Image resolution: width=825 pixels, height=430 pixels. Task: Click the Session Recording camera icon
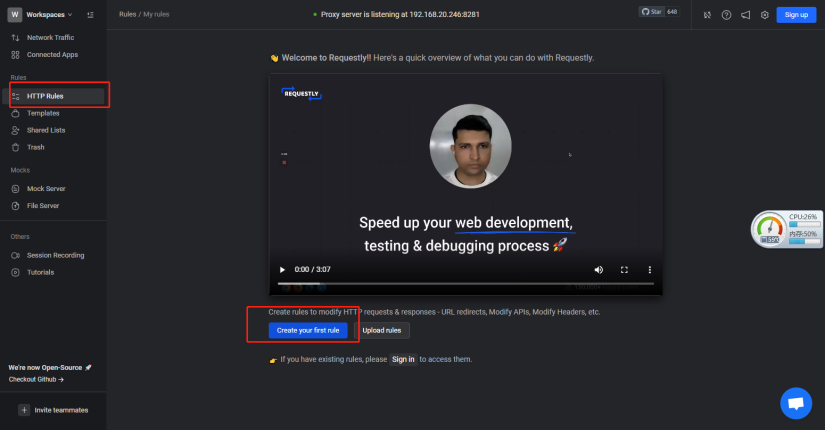pos(15,255)
